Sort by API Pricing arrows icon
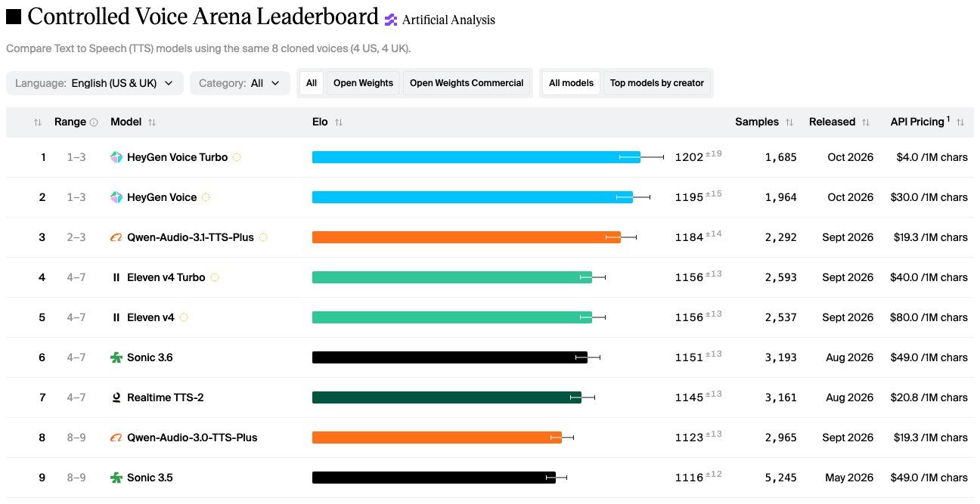The image size is (980, 504). click(x=960, y=122)
